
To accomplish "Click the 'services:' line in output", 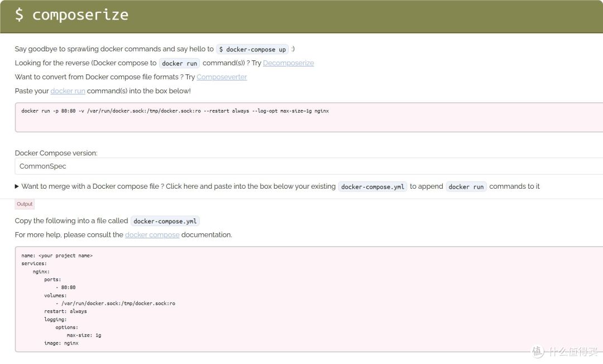I will [x=34, y=264].
